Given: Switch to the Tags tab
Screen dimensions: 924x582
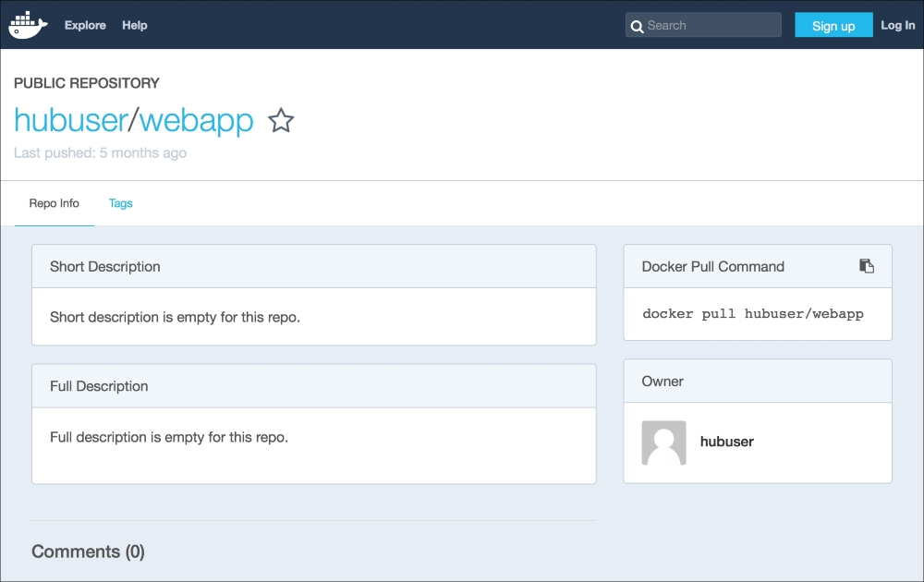Looking at the screenshot, I should (x=121, y=203).
